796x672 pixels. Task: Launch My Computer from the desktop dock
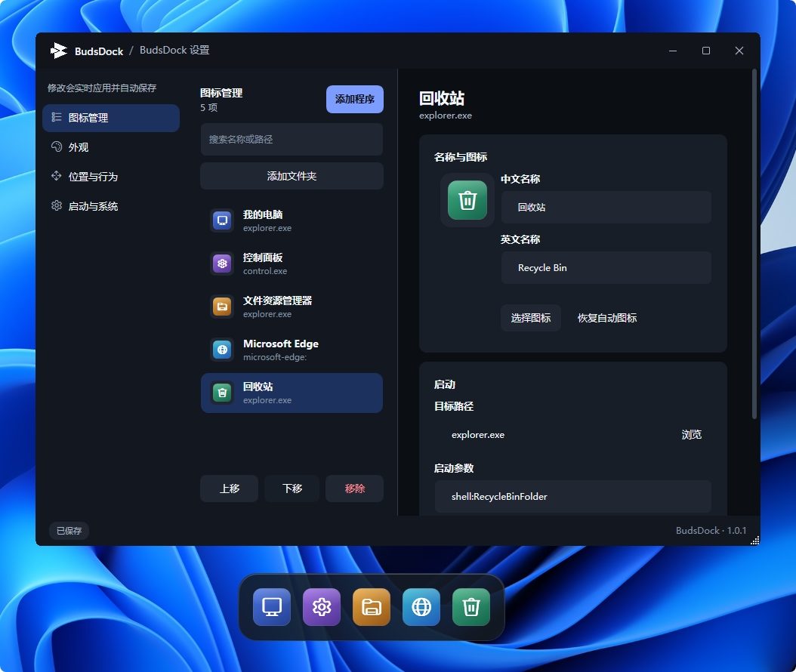[x=272, y=607]
